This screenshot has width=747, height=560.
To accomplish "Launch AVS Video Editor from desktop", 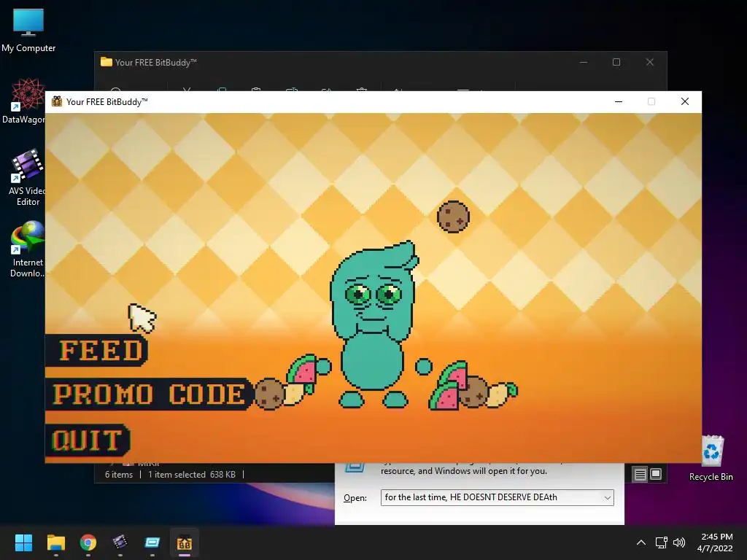I will (x=26, y=177).
